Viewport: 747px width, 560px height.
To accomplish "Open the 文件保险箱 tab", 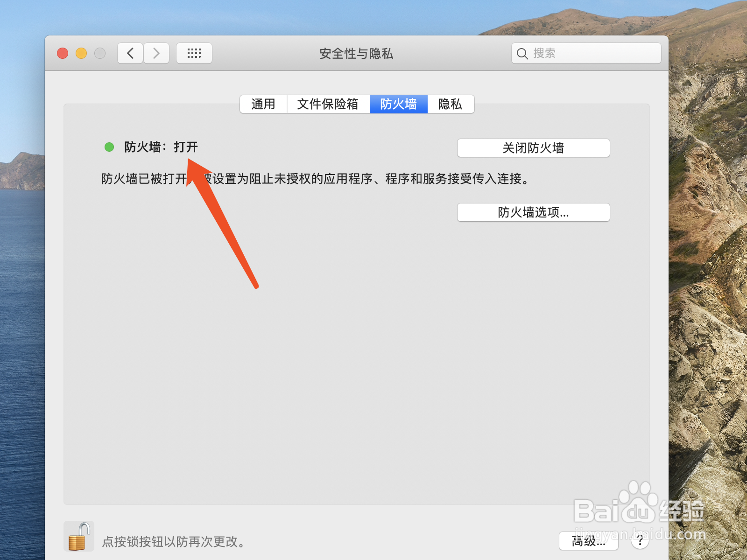I will click(x=328, y=104).
